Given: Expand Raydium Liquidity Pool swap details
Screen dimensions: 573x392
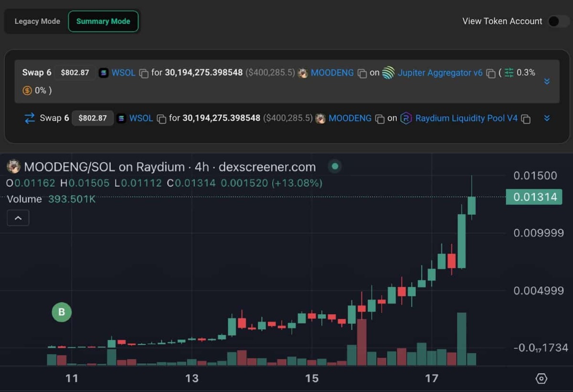Looking at the screenshot, I should pos(547,118).
